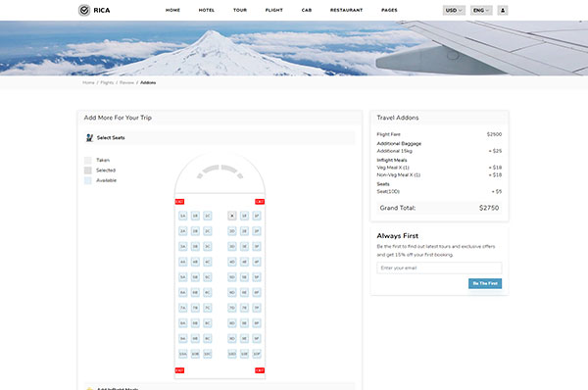Click the Available legend swatch
This screenshot has width=588, height=390.
(88, 180)
